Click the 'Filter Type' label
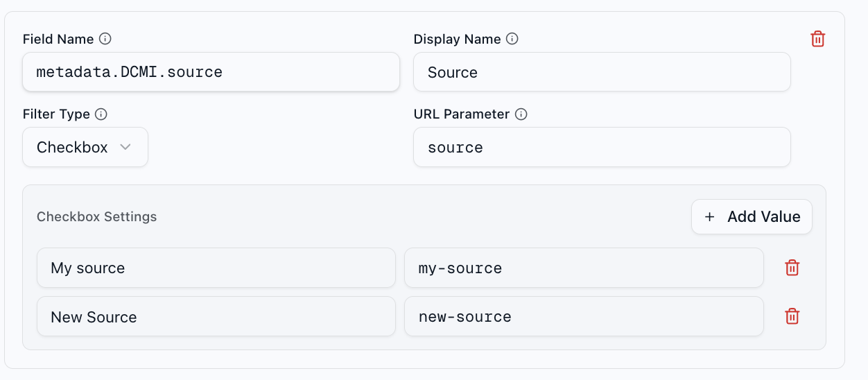 pyautogui.click(x=56, y=114)
